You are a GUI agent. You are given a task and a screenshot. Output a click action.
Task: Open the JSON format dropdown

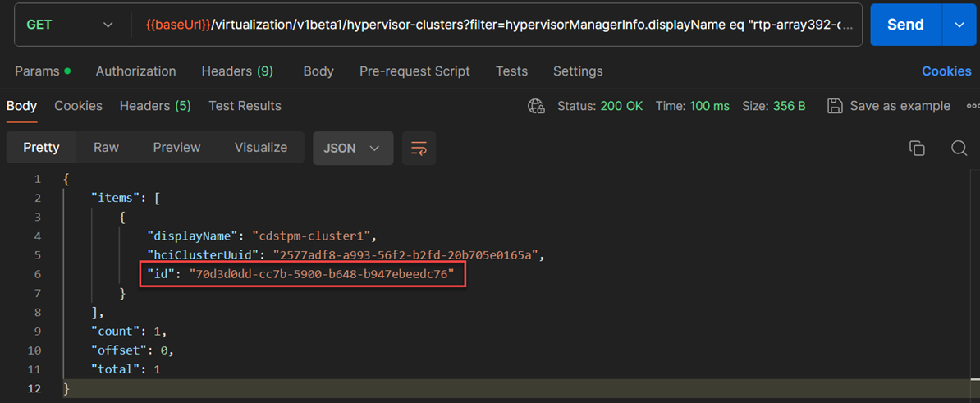pos(353,148)
